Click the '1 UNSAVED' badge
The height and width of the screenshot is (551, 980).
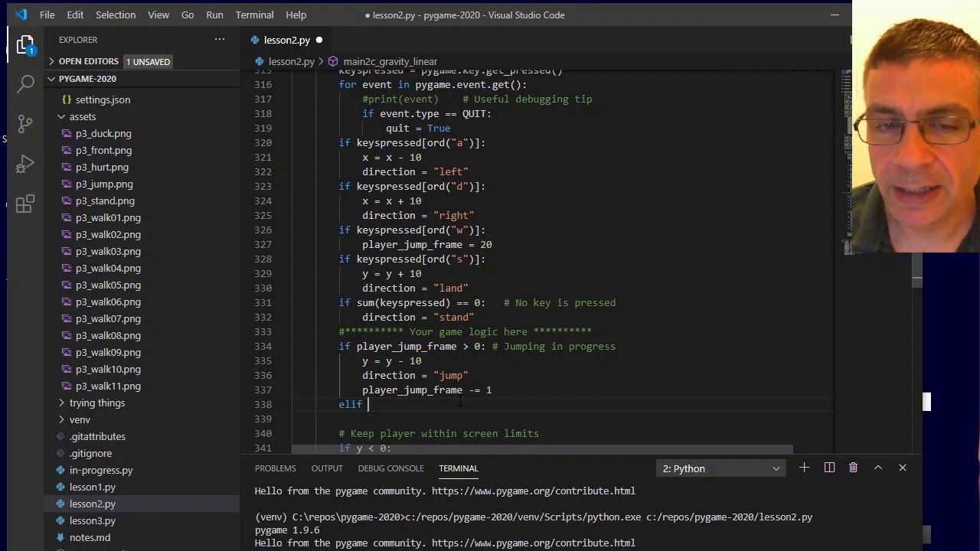tap(149, 61)
